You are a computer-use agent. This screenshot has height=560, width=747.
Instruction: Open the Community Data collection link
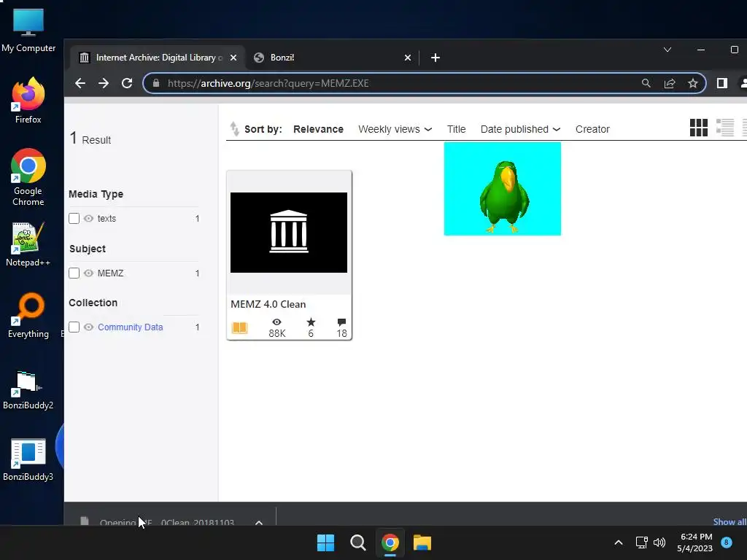click(x=130, y=327)
